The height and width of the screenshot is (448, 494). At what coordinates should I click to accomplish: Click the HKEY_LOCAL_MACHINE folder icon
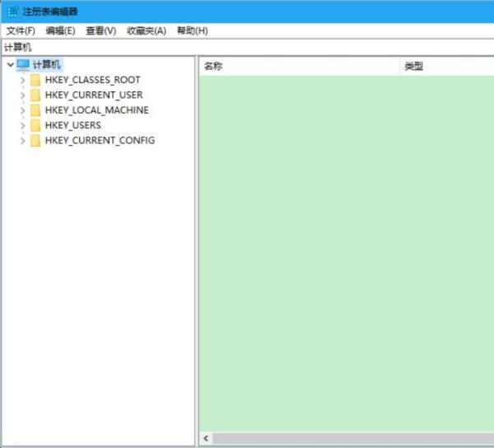point(35,110)
